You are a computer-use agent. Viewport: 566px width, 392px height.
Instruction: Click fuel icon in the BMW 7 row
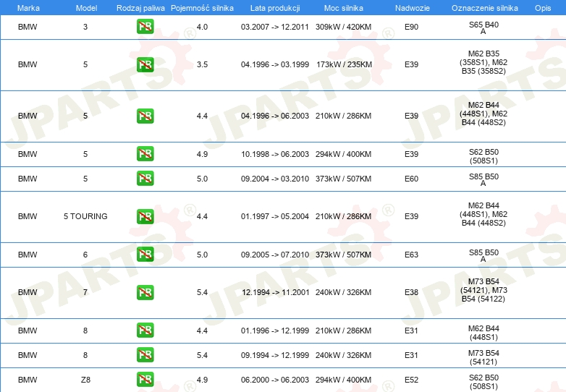[x=145, y=292]
